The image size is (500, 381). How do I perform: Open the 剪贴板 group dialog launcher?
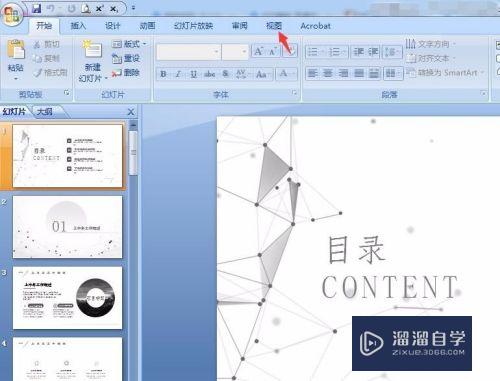tap(67, 93)
